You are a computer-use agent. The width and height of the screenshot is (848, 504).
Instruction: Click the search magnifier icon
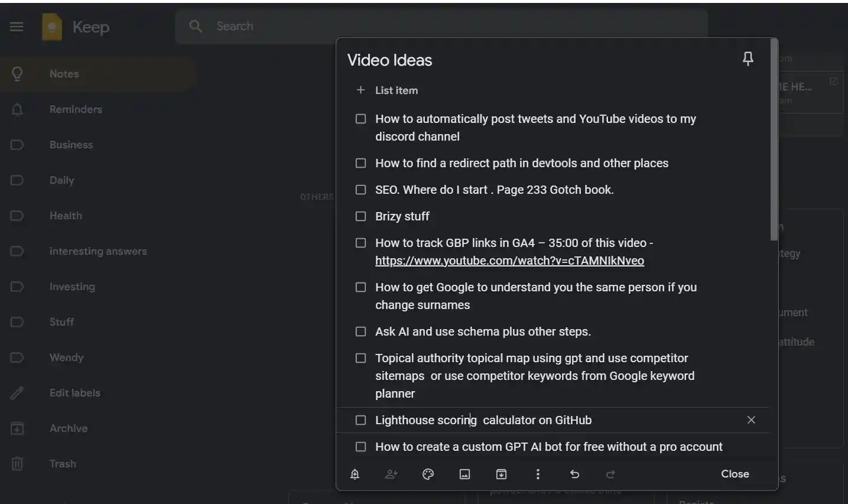tap(196, 26)
